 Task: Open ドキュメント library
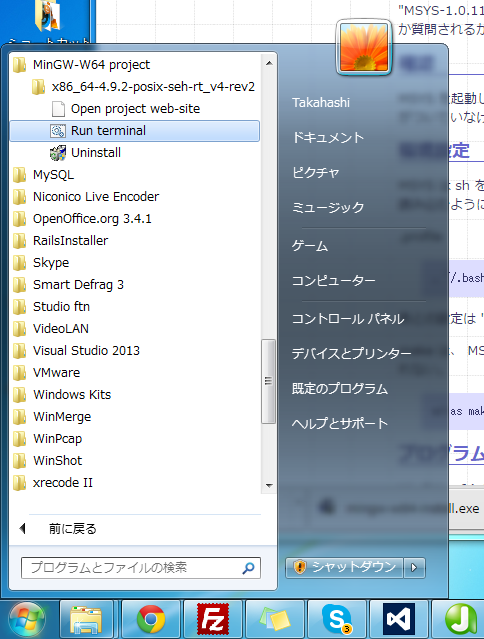(328, 138)
